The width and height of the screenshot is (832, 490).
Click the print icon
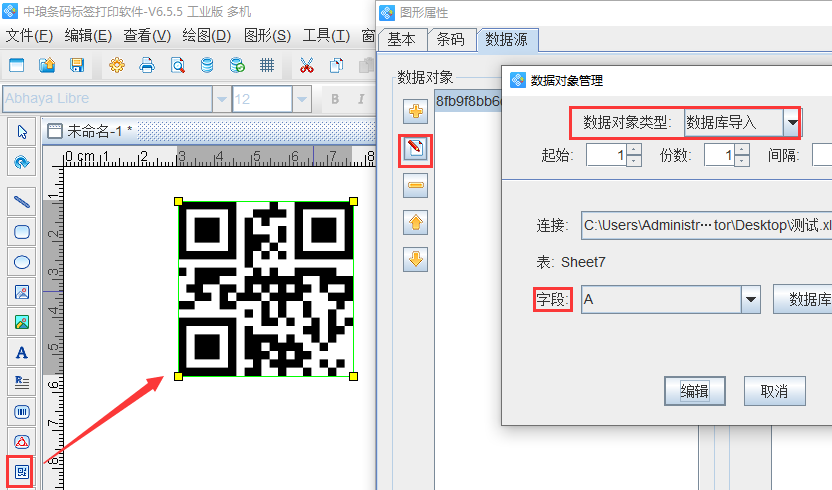coord(147,65)
